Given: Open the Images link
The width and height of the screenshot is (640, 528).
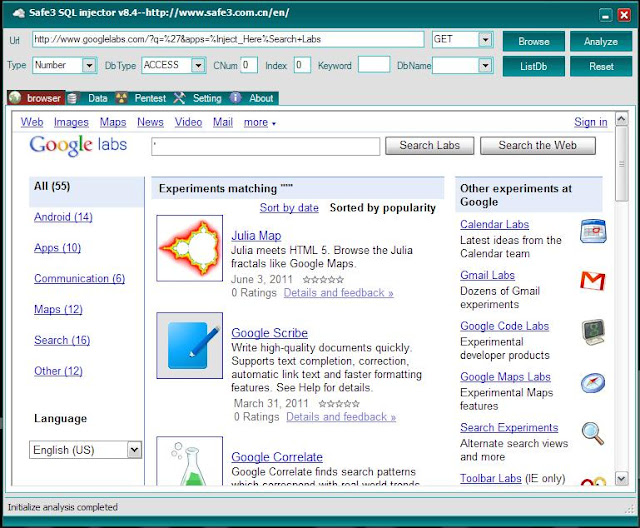Looking at the screenshot, I should (71, 122).
